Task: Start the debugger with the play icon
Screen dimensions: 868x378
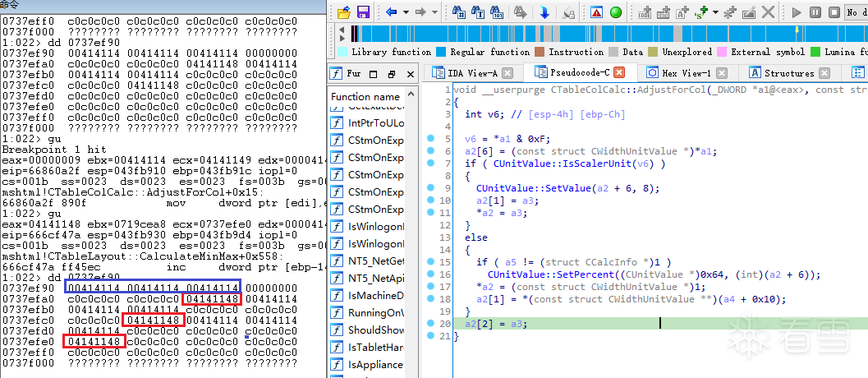Action: click(x=797, y=12)
